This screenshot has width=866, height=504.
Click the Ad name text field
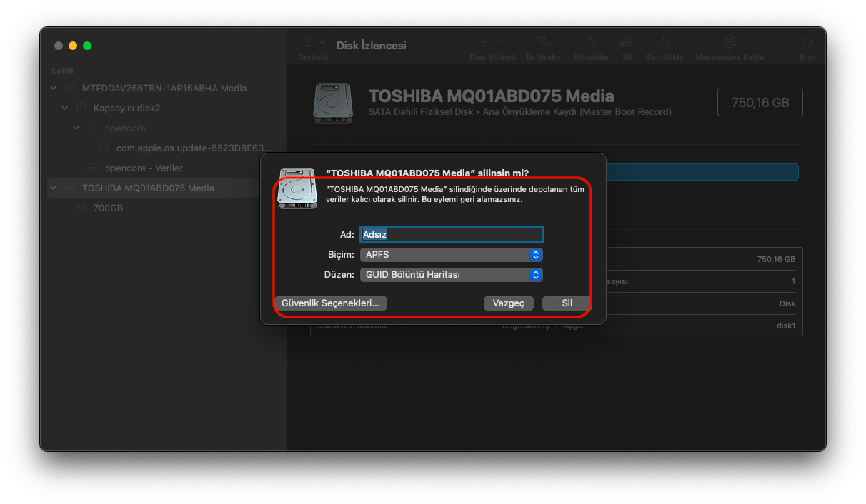point(451,234)
